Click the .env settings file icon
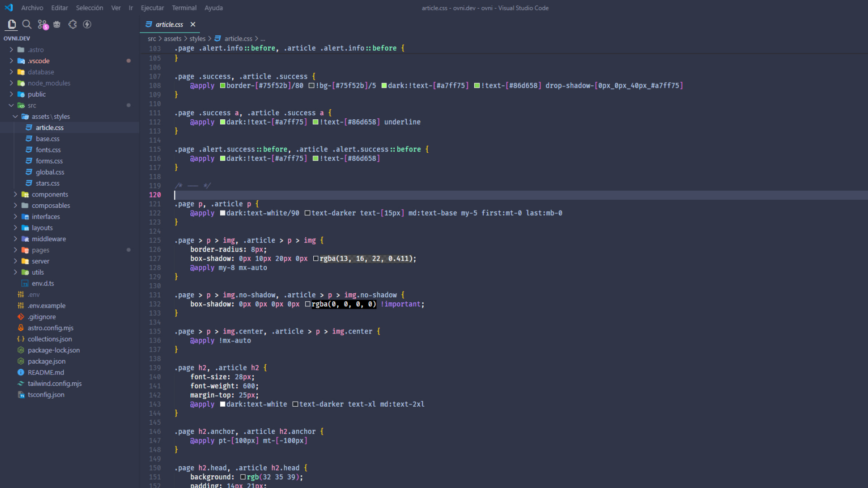This screenshot has height=488, width=868. (21, 294)
